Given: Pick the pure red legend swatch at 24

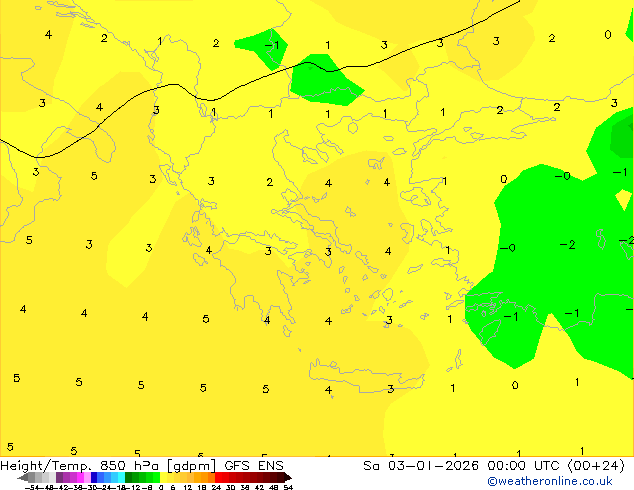Looking at the screenshot, I should pos(218,477).
